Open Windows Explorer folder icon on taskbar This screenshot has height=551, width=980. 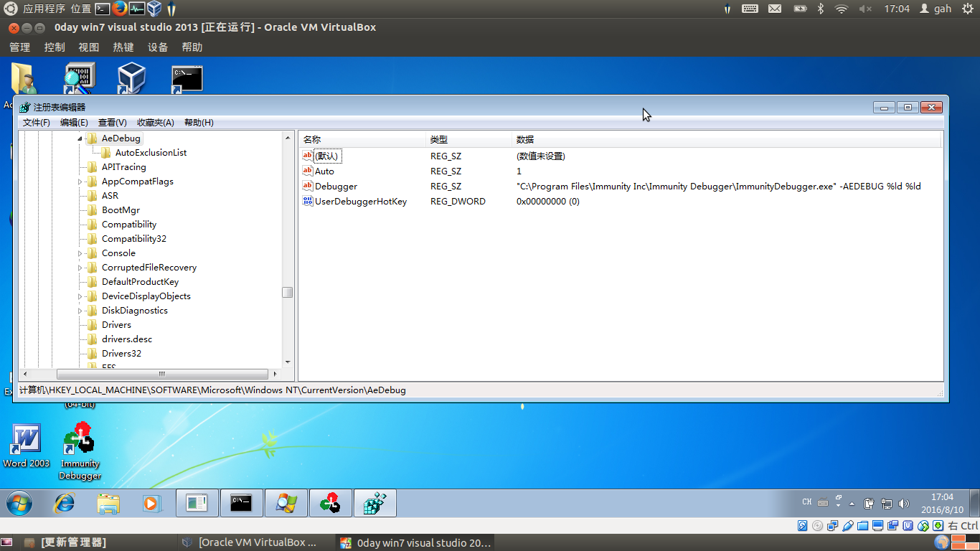point(108,504)
